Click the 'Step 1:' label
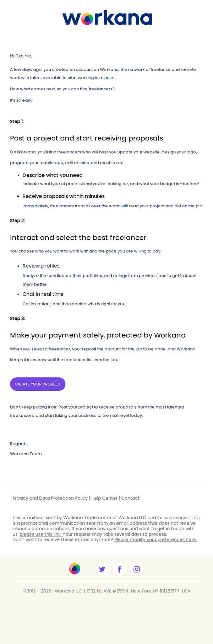 point(17,122)
